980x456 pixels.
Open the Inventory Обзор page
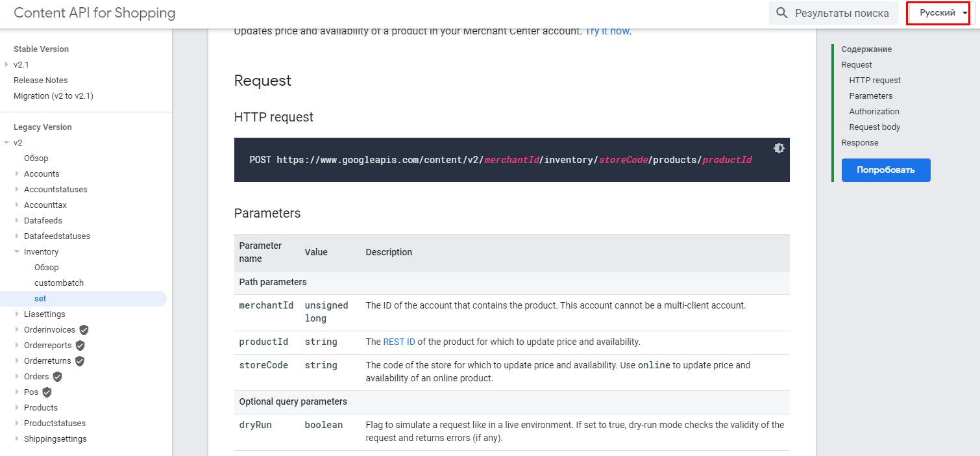47,268
